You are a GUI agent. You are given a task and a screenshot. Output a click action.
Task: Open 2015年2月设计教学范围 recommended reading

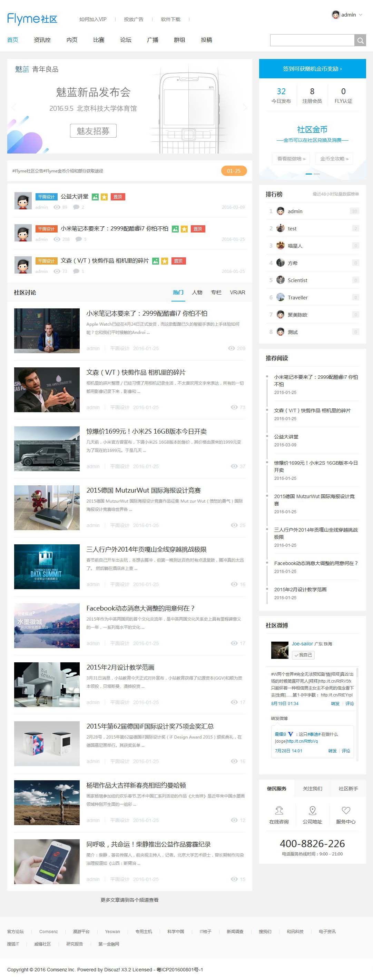coord(300,589)
